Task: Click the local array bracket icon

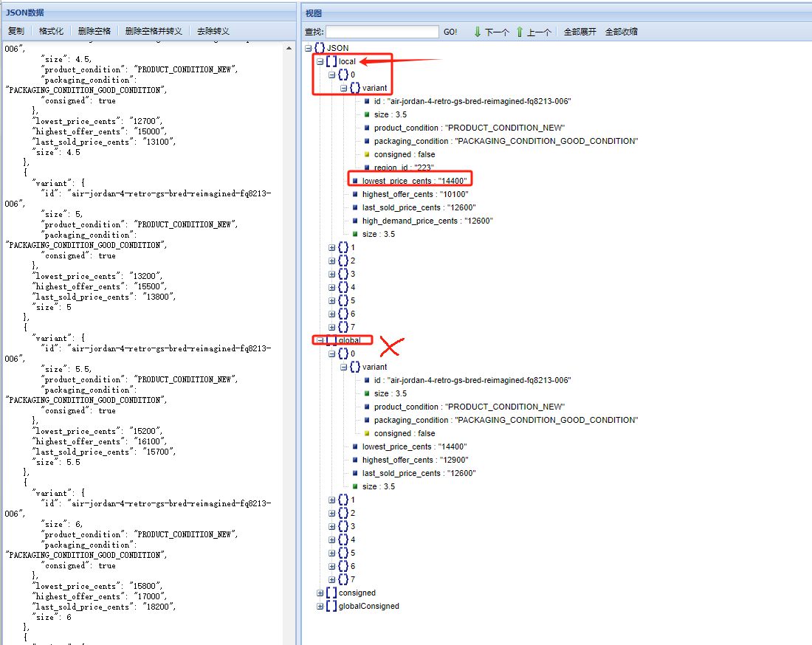Action: [x=331, y=61]
